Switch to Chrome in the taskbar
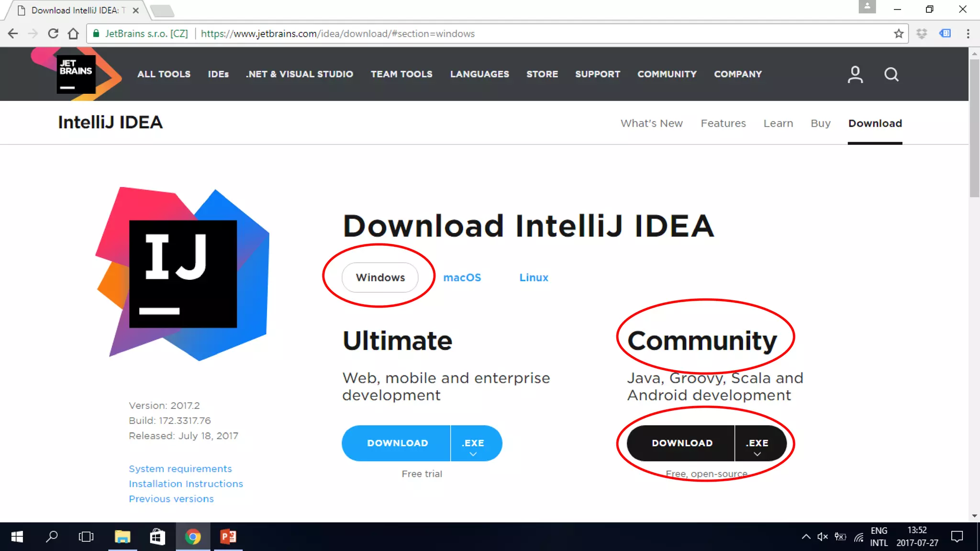Image resolution: width=980 pixels, height=551 pixels. point(193,537)
